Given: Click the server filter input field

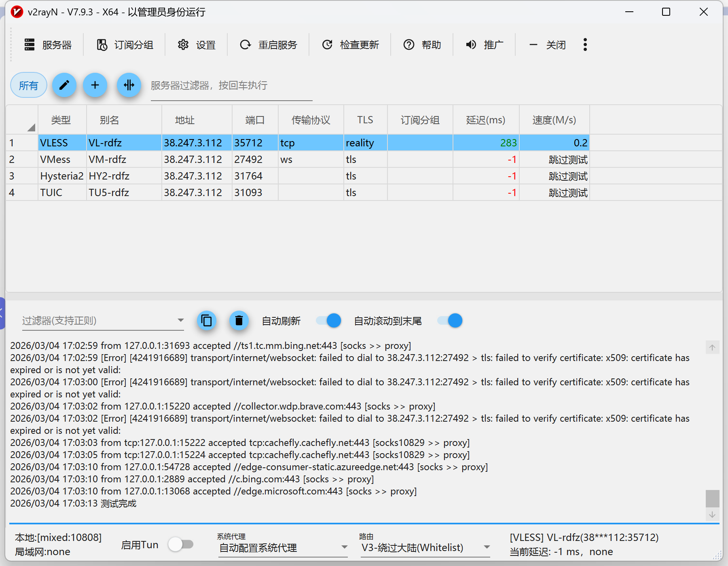Looking at the screenshot, I should [231, 86].
